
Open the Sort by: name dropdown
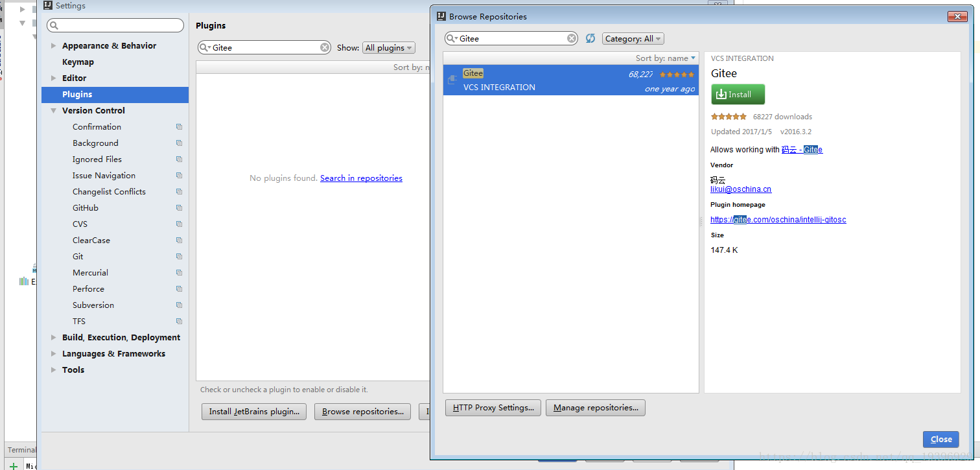(x=666, y=58)
